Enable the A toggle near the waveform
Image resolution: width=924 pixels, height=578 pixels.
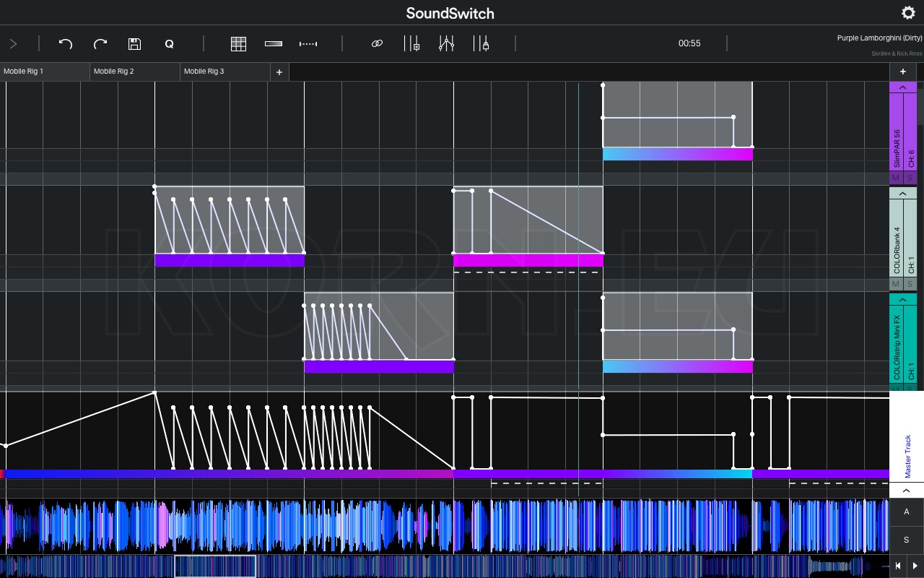(906, 512)
